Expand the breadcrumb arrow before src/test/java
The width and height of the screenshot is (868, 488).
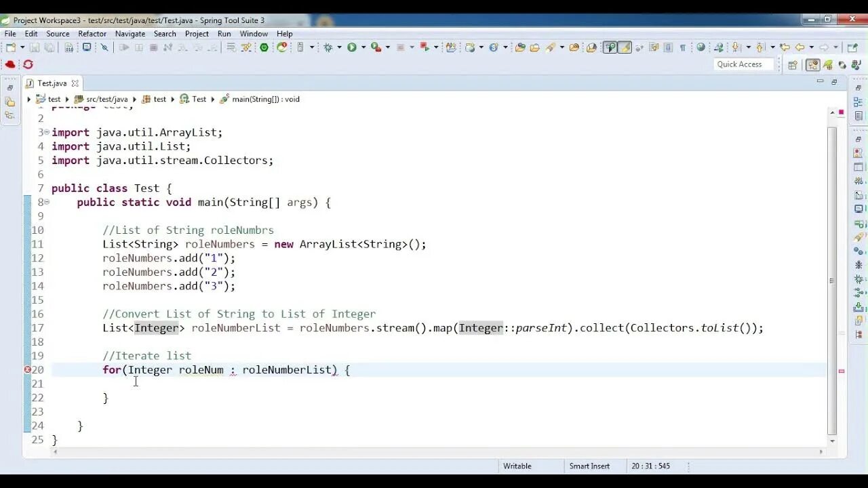pos(68,99)
